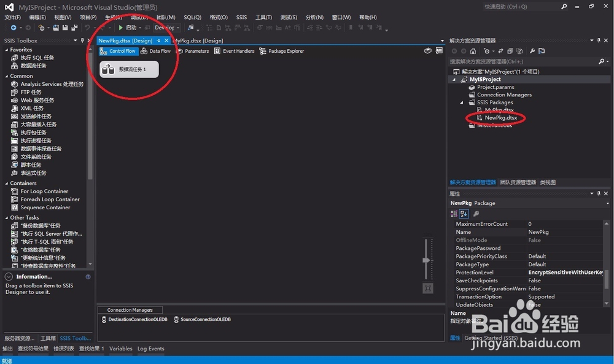Collapse the Containers toolbox group
The height and width of the screenshot is (364, 614).
[x=7, y=183]
